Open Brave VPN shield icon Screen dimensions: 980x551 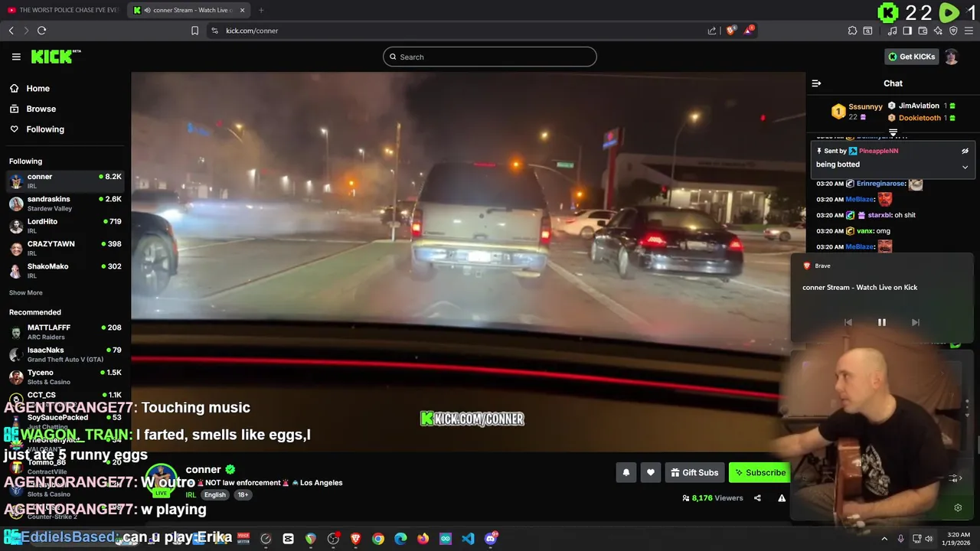[x=953, y=31]
